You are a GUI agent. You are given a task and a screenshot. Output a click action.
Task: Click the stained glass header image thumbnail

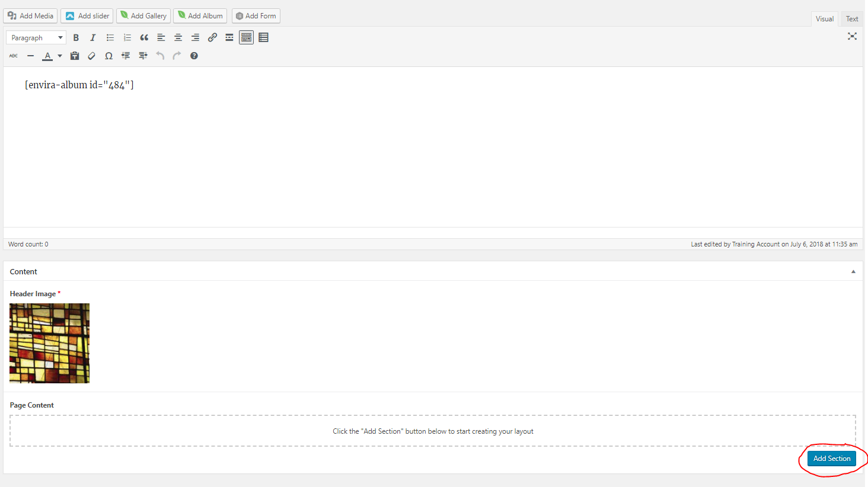click(50, 343)
